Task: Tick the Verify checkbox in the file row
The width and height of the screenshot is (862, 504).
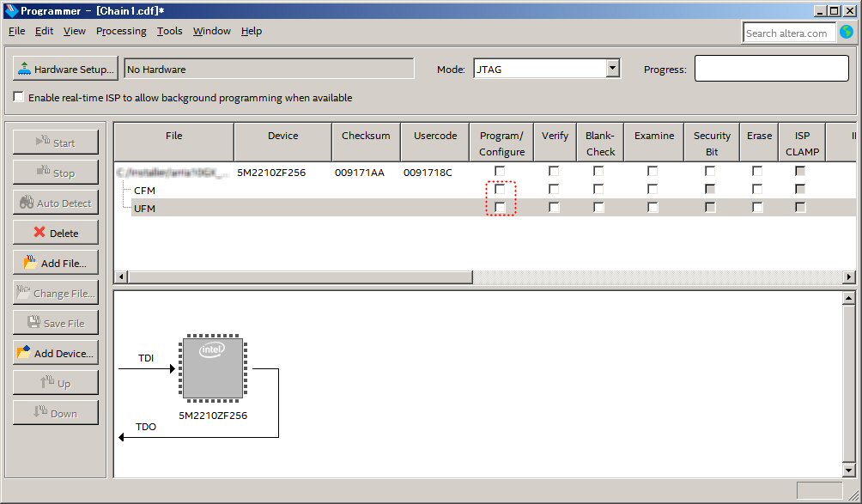Action: 554,172
